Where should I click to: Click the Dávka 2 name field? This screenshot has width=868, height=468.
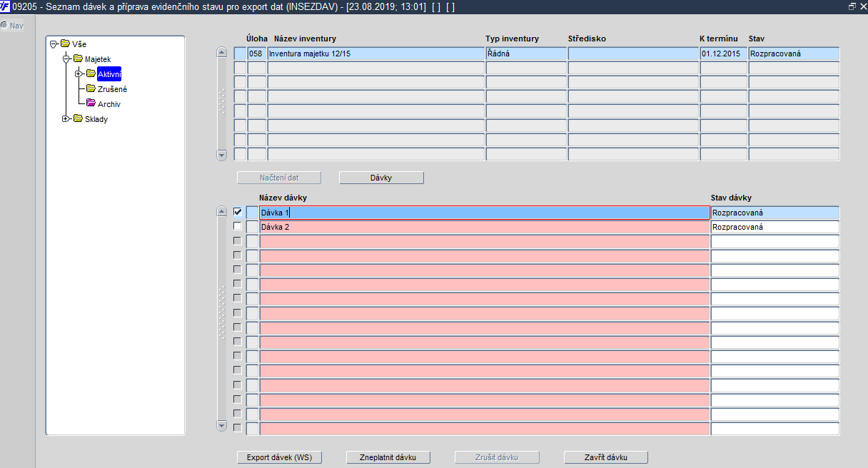(x=485, y=227)
